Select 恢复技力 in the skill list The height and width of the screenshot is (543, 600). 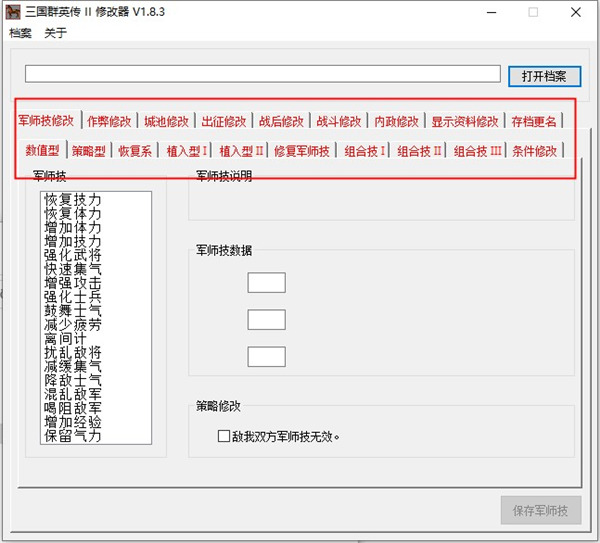[73, 200]
